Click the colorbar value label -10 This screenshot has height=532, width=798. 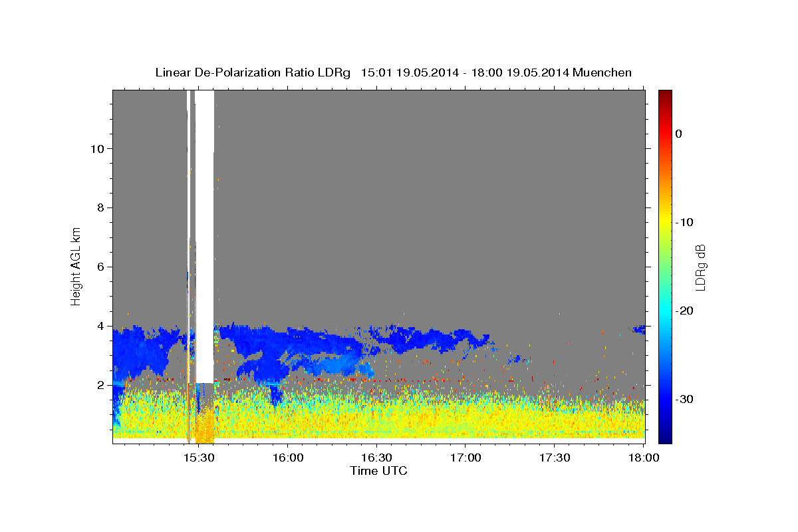684,222
